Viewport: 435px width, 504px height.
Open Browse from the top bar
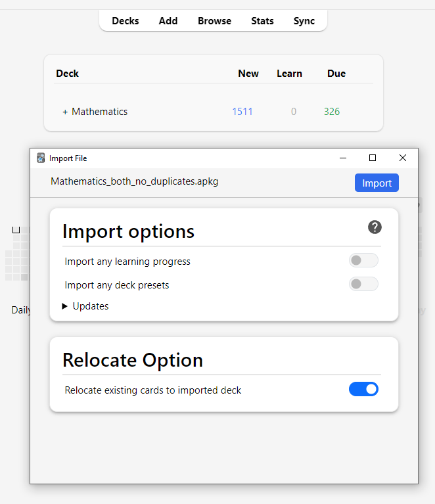(x=214, y=21)
